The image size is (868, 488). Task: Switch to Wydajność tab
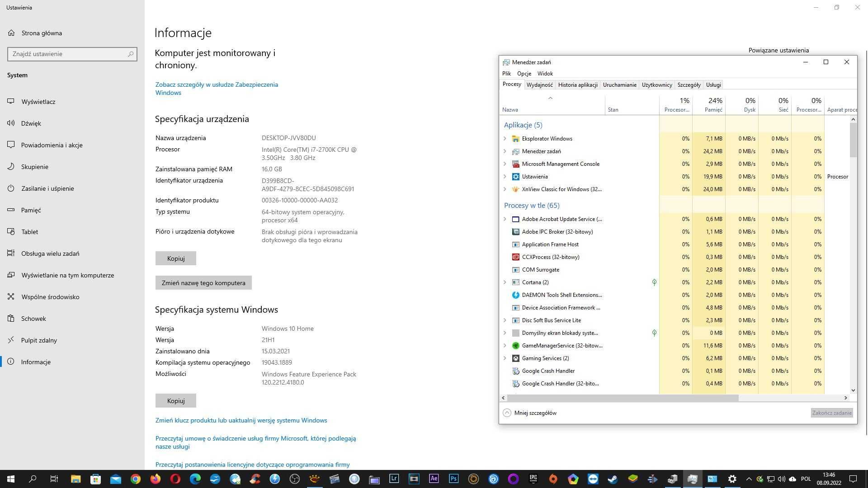click(x=539, y=85)
